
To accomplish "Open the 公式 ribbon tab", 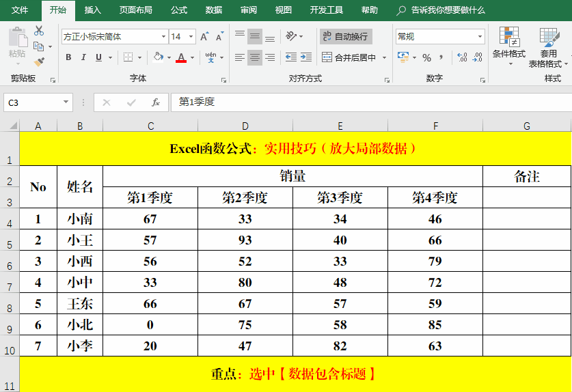I will (x=179, y=10).
